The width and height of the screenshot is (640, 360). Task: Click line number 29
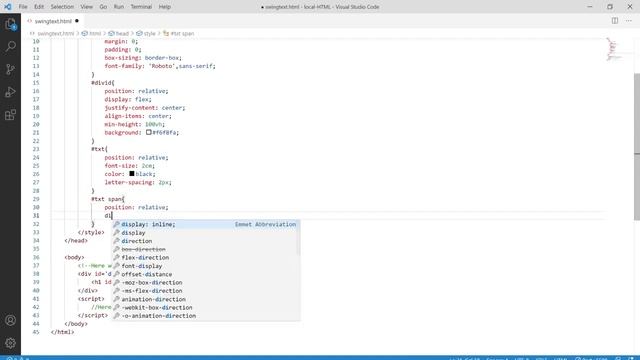pos(36,199)
